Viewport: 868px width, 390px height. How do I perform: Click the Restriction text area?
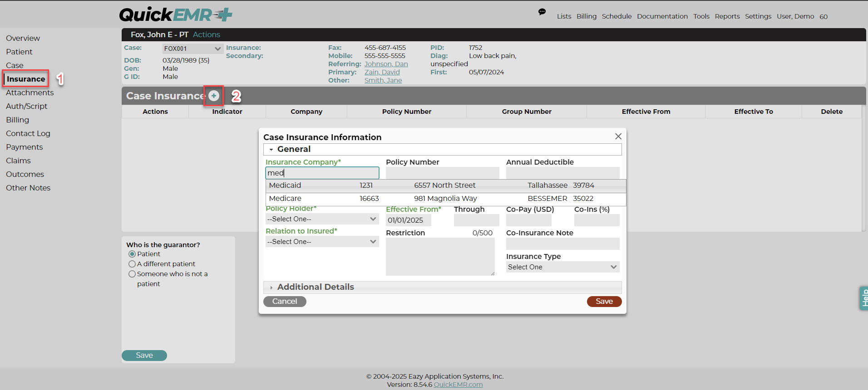tap(440, 257)
